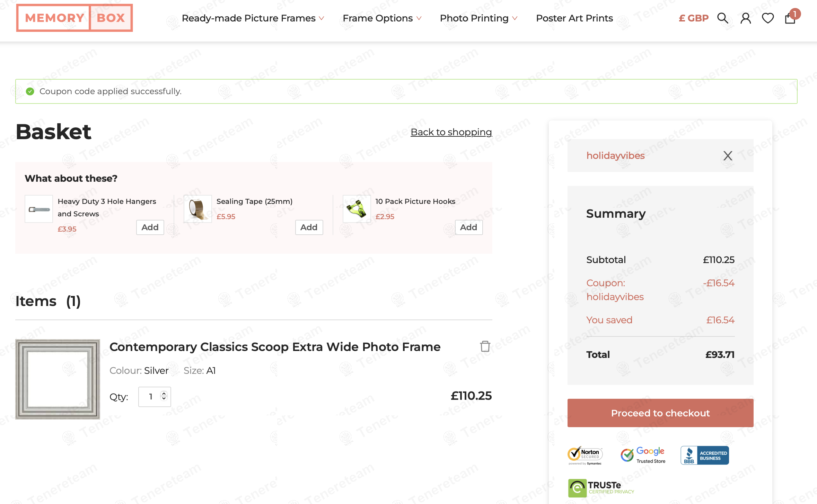Click the quantity stepper for the frame
The width and height of the screenshot is (817, 504).
click(164, 396)
